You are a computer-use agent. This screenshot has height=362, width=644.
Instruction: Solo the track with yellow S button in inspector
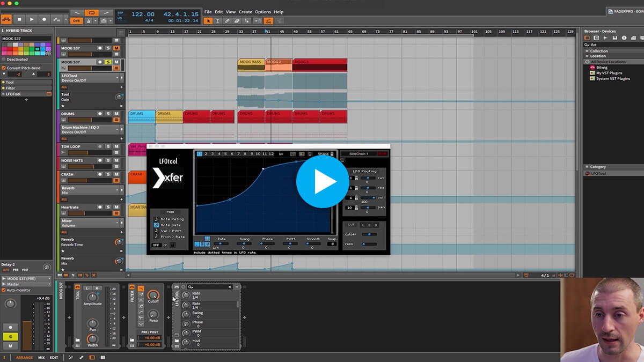[x=10, y=336]
